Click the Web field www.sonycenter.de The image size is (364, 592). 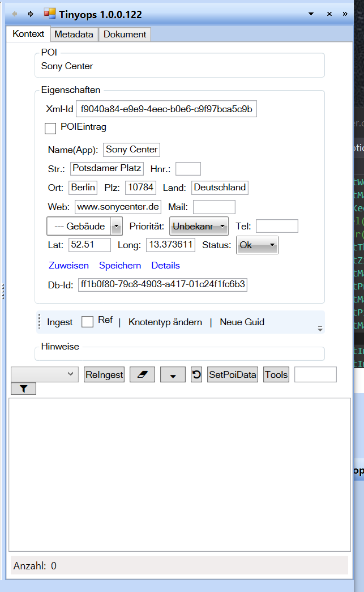pos(118,207)
